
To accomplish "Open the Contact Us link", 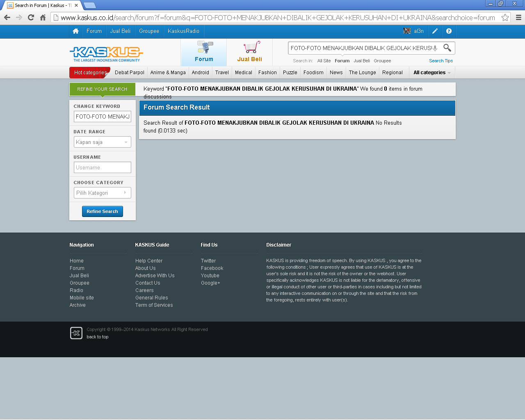I will pyautogui.click(x=148, y=283).
